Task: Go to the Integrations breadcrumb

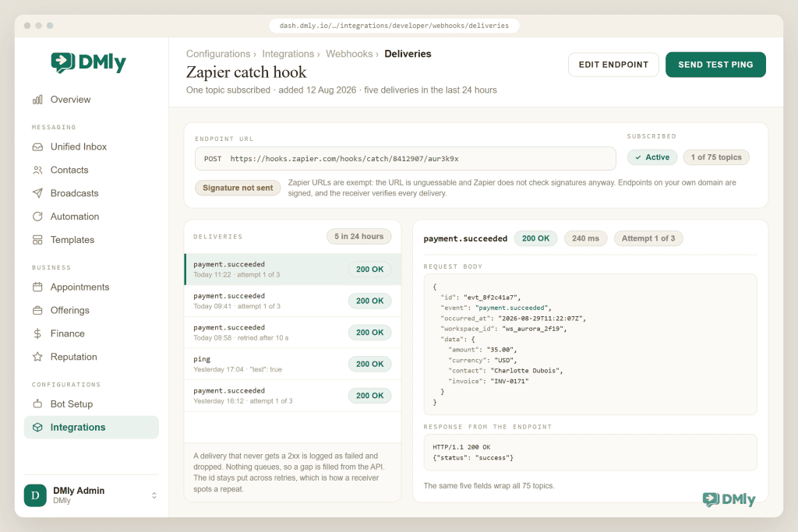Action: coord(288,54)
